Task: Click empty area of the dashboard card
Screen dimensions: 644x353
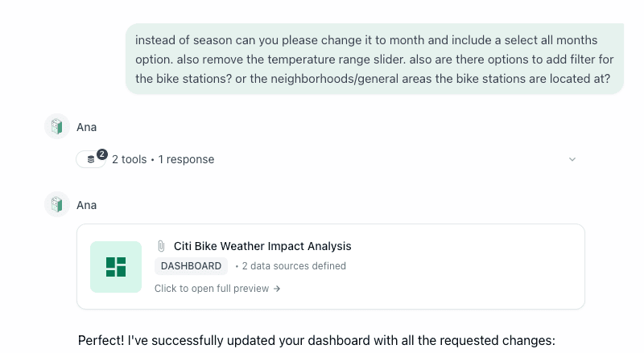Action: (467, 273)
